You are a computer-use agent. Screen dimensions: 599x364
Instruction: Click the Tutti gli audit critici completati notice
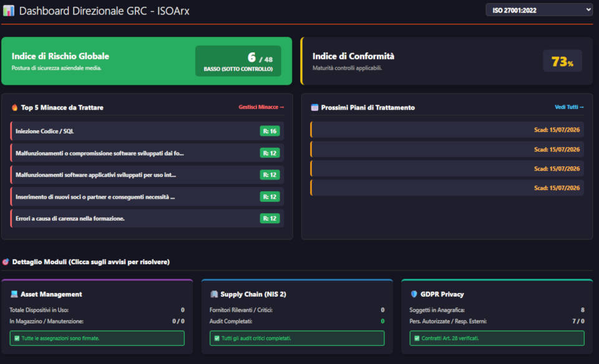(x=297, y=338)
